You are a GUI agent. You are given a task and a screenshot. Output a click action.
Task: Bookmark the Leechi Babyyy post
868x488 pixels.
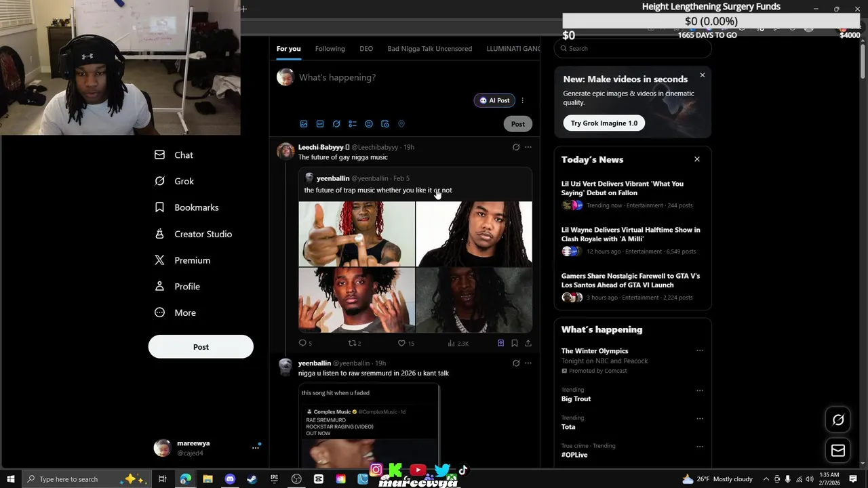515,344
